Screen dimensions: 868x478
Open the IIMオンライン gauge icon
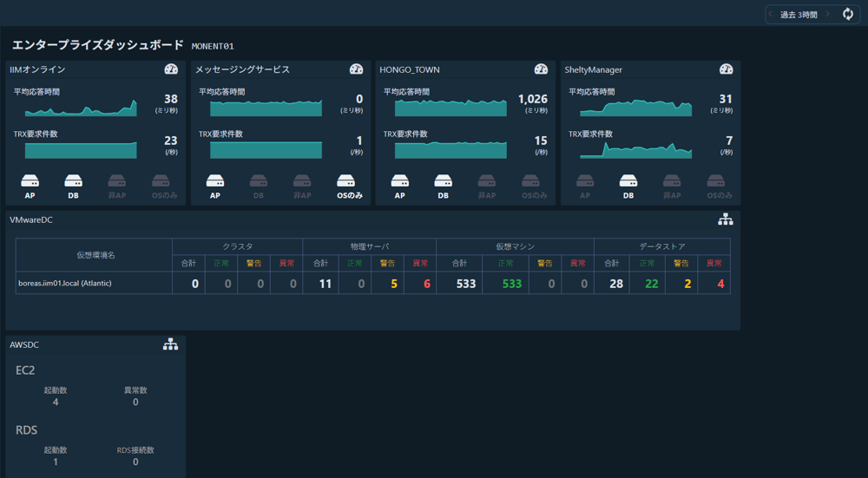pos(171,69)
